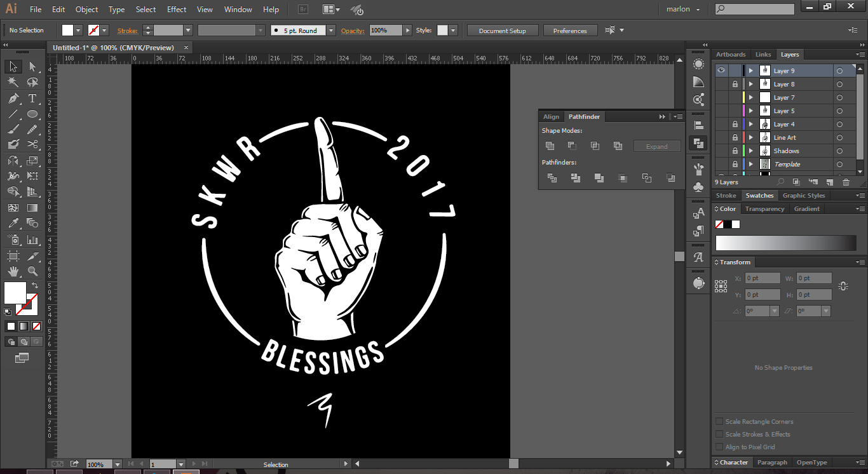
Task: Click the Preferences button
Action: (570, 30)
